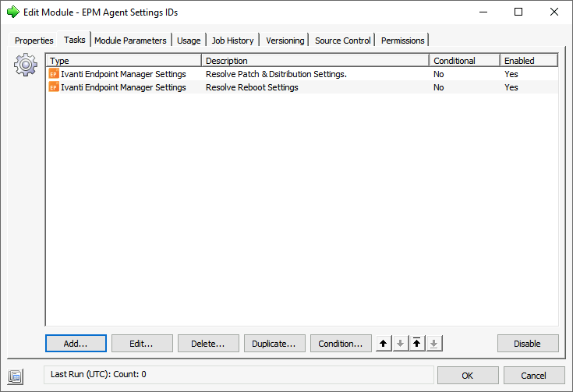Select the Resolve Reboot Settings row

(302, 87)
